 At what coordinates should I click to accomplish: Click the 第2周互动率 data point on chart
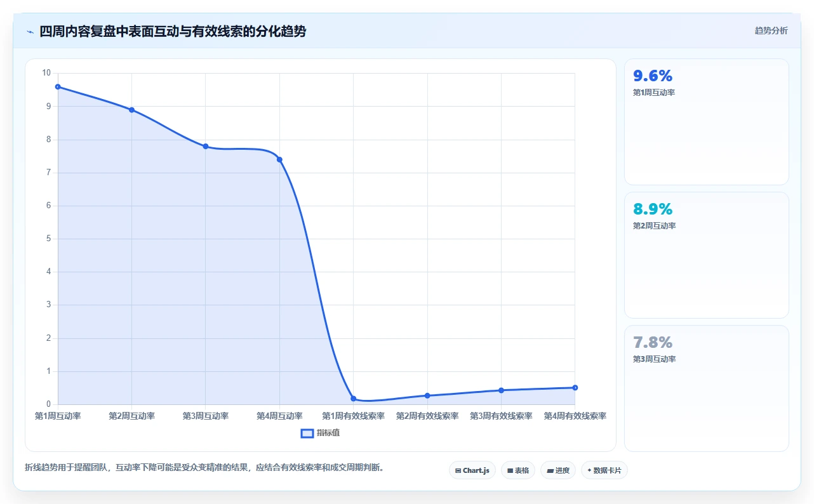[131, 110]
